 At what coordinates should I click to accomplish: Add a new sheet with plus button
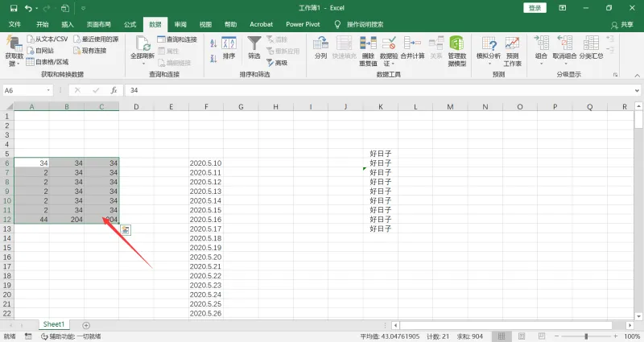coord(86,325)
